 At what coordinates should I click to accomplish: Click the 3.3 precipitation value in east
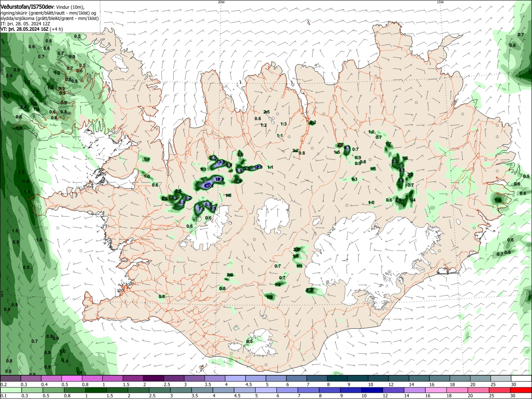pos(395,161)
